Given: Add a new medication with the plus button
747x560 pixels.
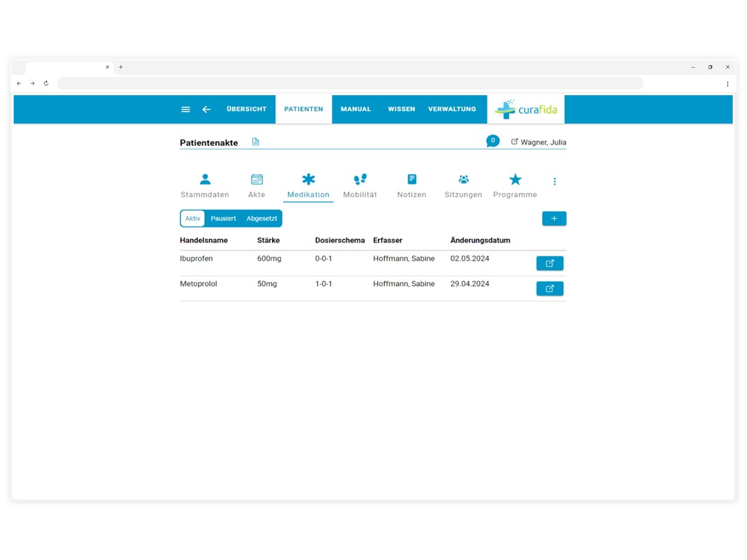Looking at the screenshot, I should click(x=554, y=218).
